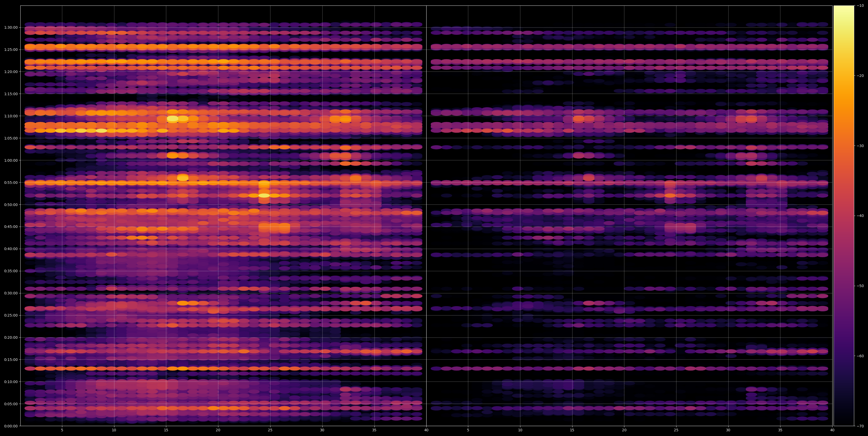Click the 1:25:00 y-axis time label

pos(11,50)
